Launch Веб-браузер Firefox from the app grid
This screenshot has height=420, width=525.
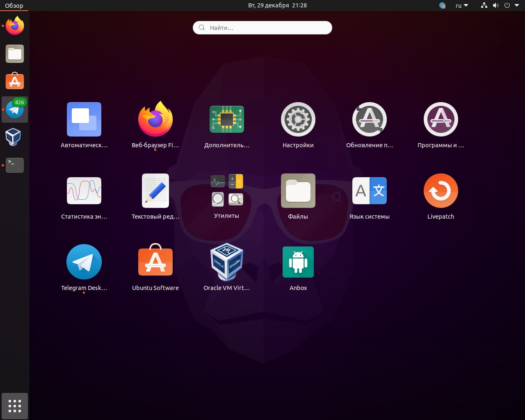(x=155, y=125)
